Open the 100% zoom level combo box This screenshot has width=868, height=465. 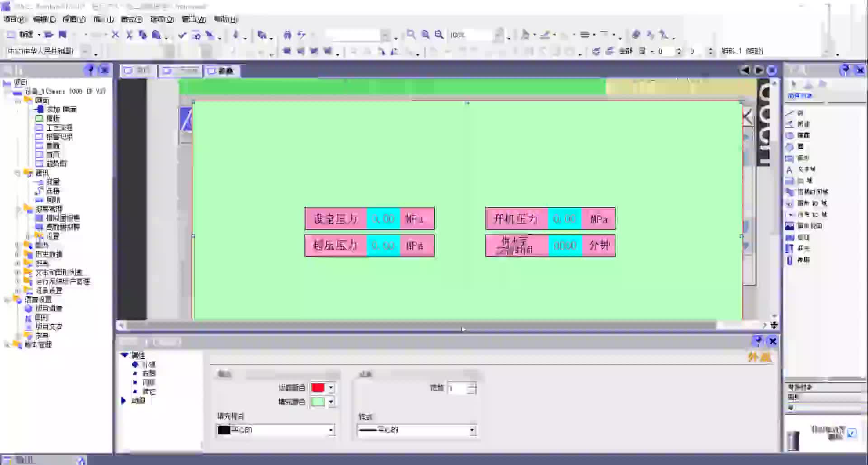[476, 35]
